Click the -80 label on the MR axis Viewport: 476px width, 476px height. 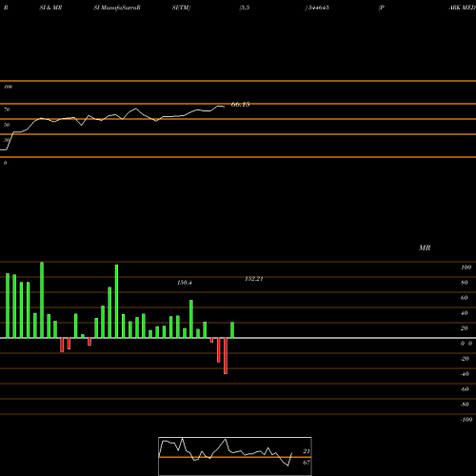[465, 405]
